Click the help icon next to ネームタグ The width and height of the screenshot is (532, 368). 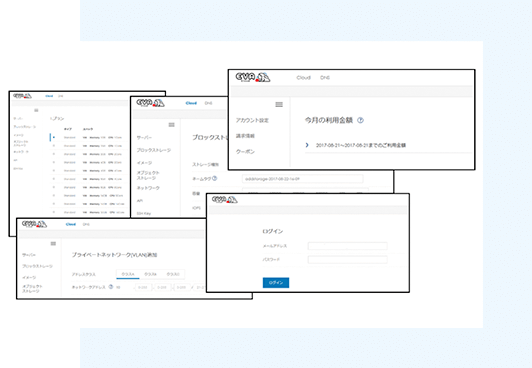(x=214, y=178)
